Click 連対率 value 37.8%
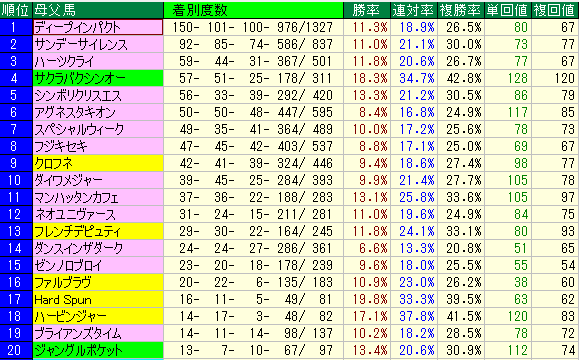579x360 pixels. [417, 316]
